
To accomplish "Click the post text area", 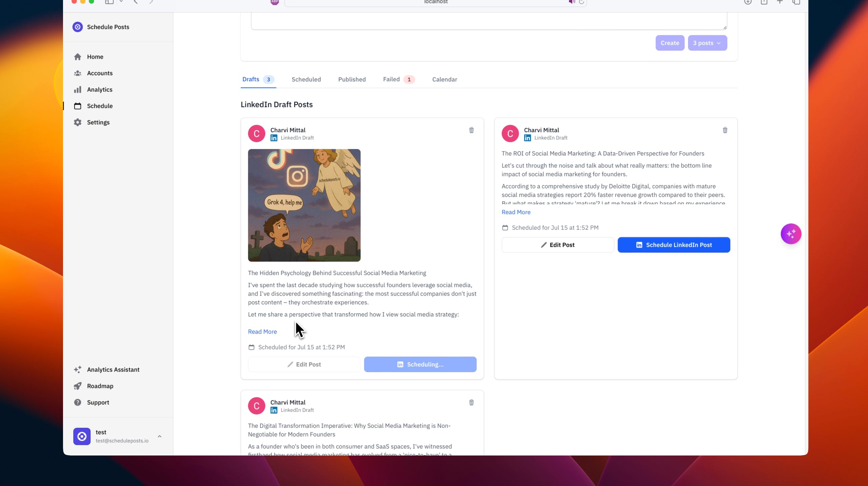I will pos(489,21).
